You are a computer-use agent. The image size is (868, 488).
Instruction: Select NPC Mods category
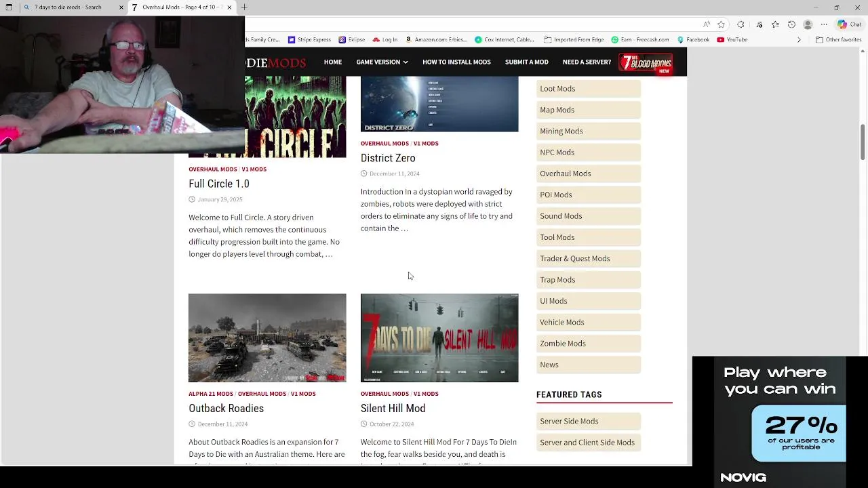pos(589,152)
